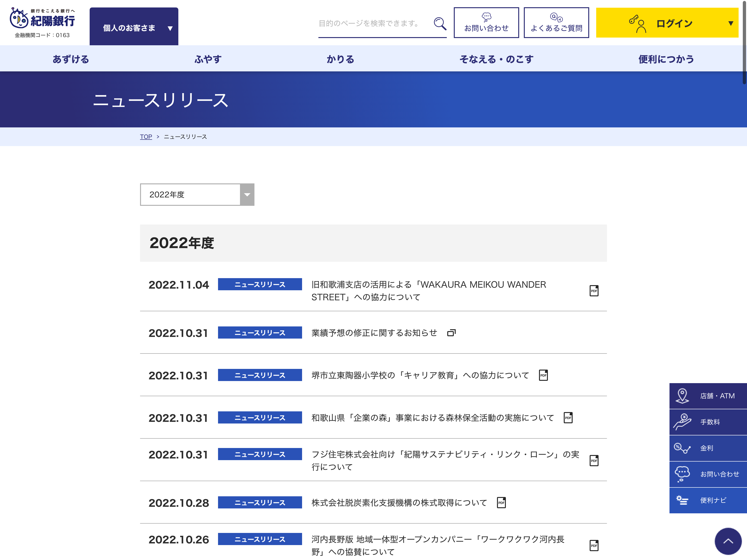Viewport: 747px width, 560px height.
Task: Select the かりる navigation item
Action: [x=340, y=59]
